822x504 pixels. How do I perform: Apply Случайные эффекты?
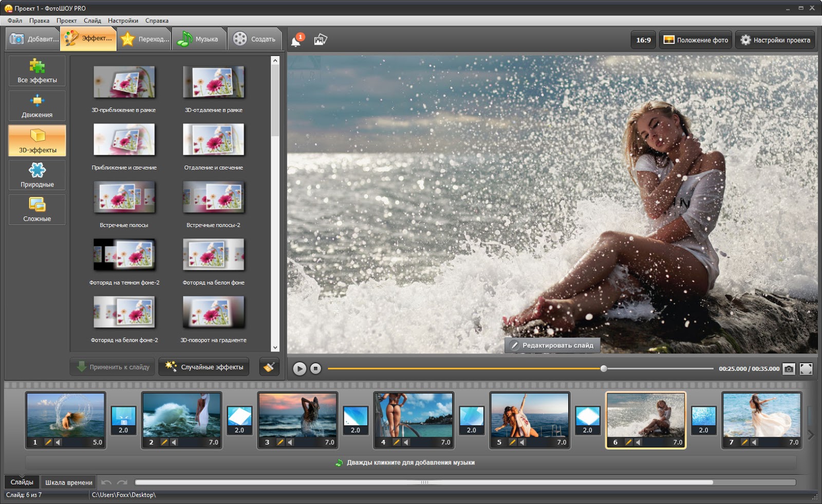pos(204,367)
